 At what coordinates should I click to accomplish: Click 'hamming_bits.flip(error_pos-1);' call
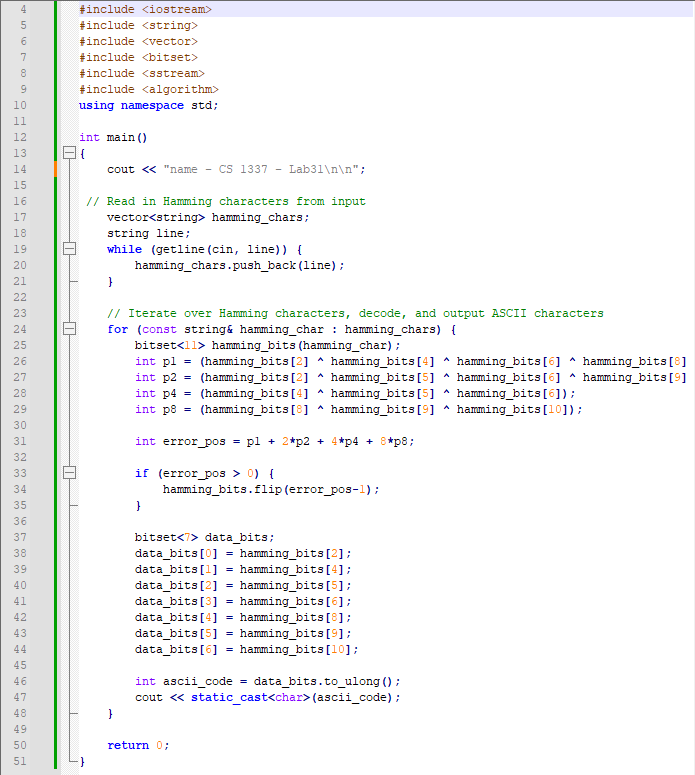click(x=271, y=489)
